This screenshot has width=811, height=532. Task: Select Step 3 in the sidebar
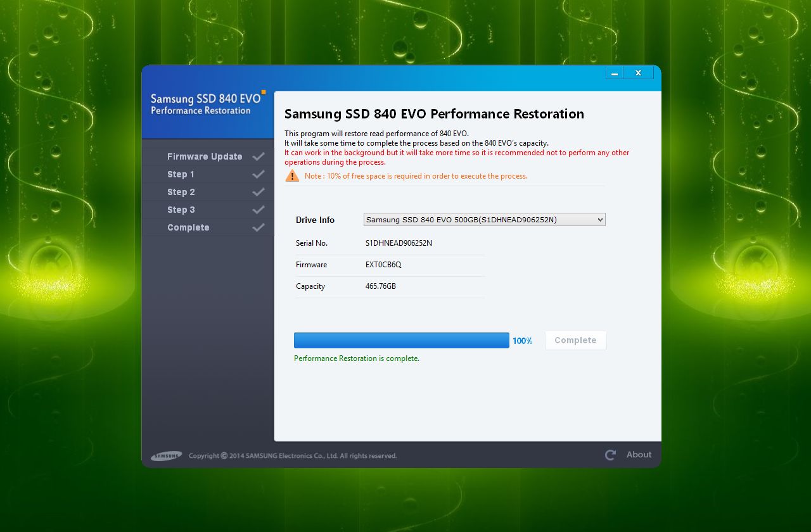pyautogui.click(x=208, y=210)
